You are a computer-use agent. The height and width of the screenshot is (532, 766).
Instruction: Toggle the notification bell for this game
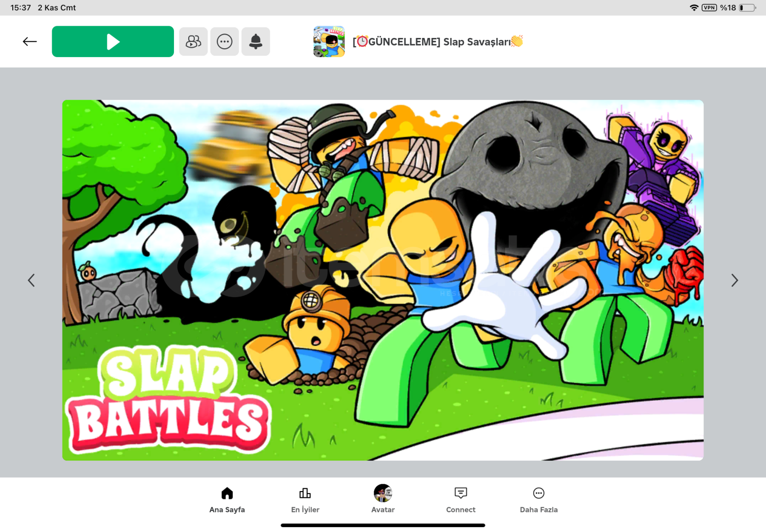[x=256, y=42]
